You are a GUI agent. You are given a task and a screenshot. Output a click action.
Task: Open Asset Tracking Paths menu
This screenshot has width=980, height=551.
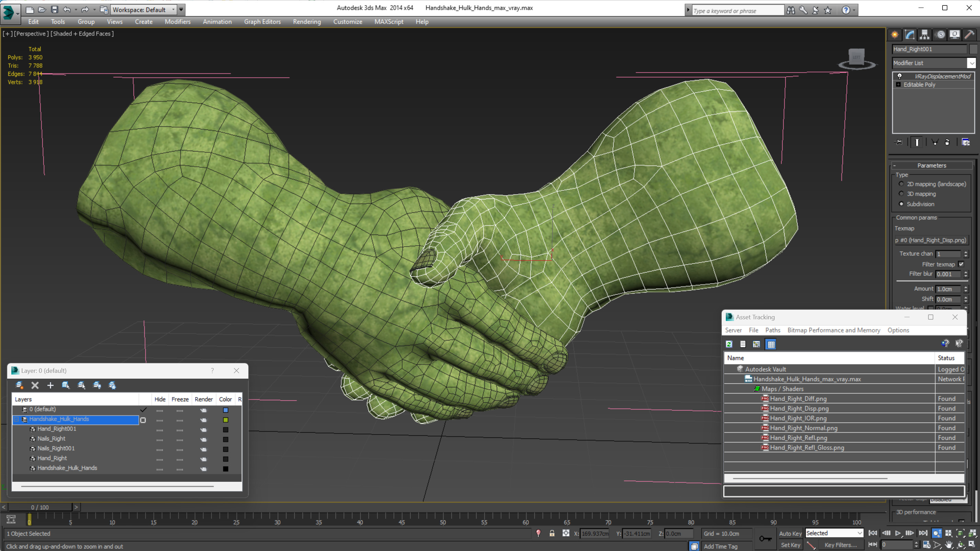tap(773, 330)
